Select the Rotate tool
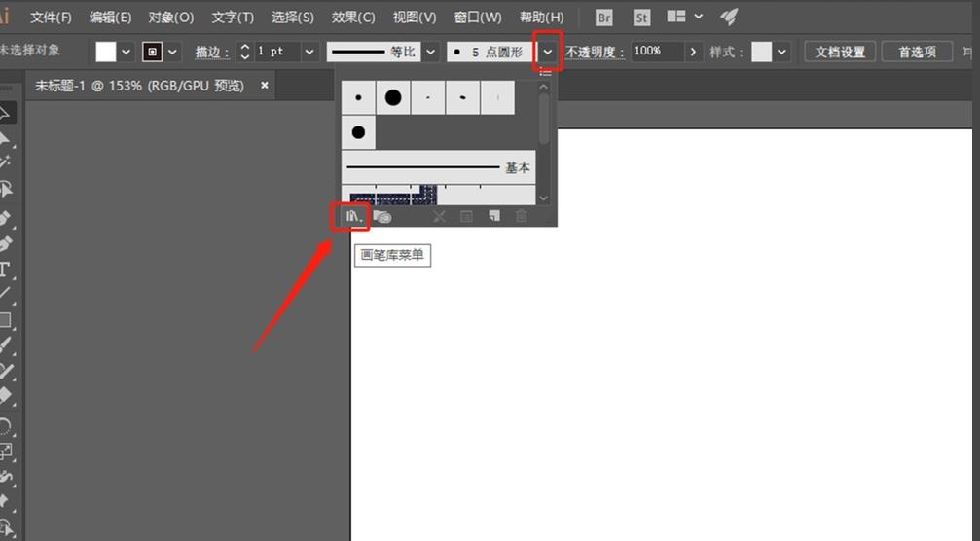This screenshot has height=541, width=980. point(5,427)
